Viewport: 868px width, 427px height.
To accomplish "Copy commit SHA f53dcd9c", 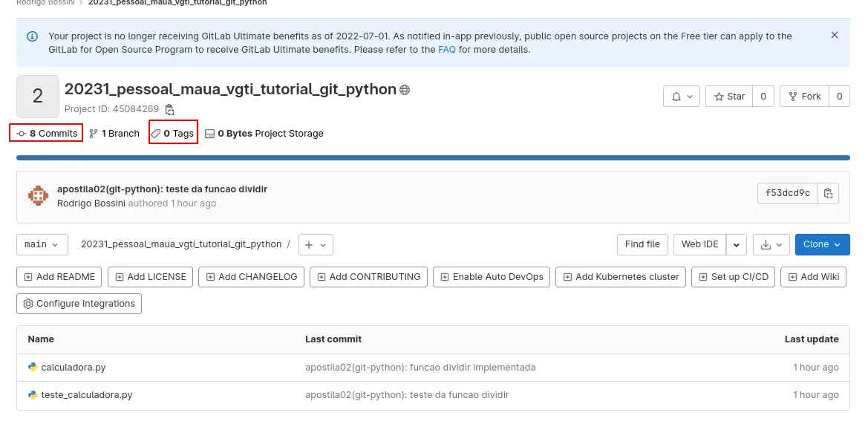I will (828, 193).
